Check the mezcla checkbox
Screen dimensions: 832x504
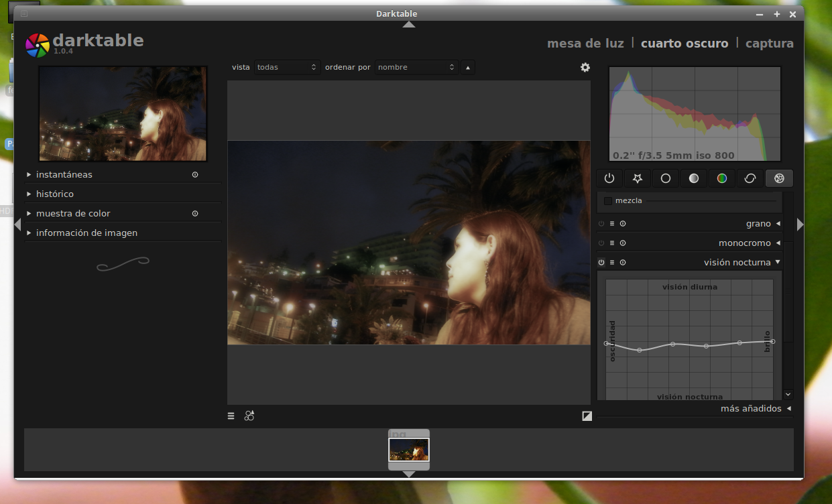click(608, 200)
